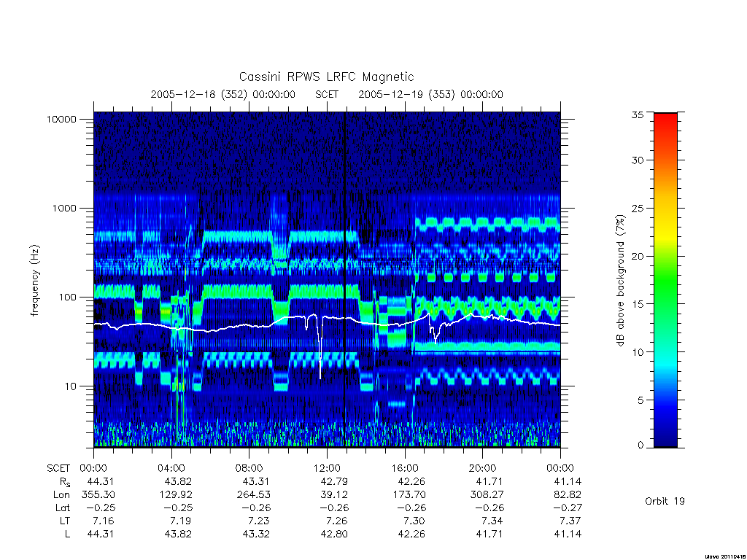This screenshot has width=747, height=560.
Task: Click the '0' color scale label
Action: coord(640,446)
